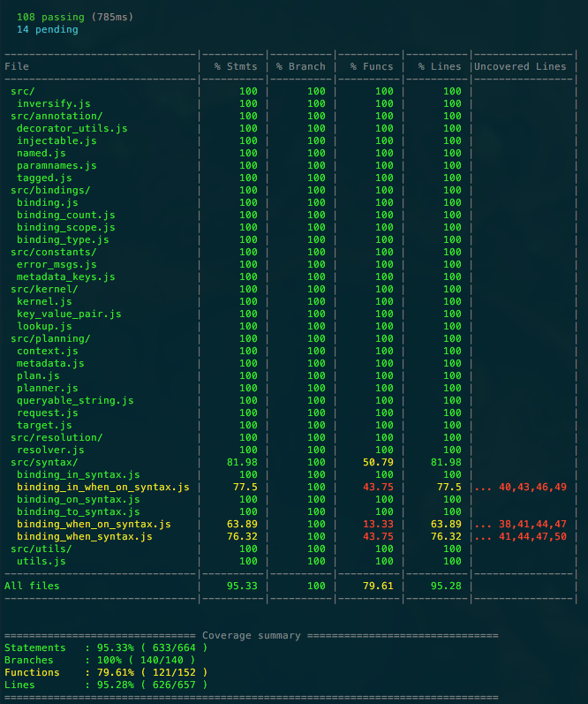
Task: Click the 79.61 Funcs value for All files
Action: (378, 586)
